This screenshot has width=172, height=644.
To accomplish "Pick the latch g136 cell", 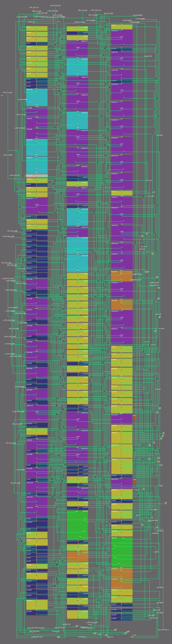I will (x=37, y=148).
